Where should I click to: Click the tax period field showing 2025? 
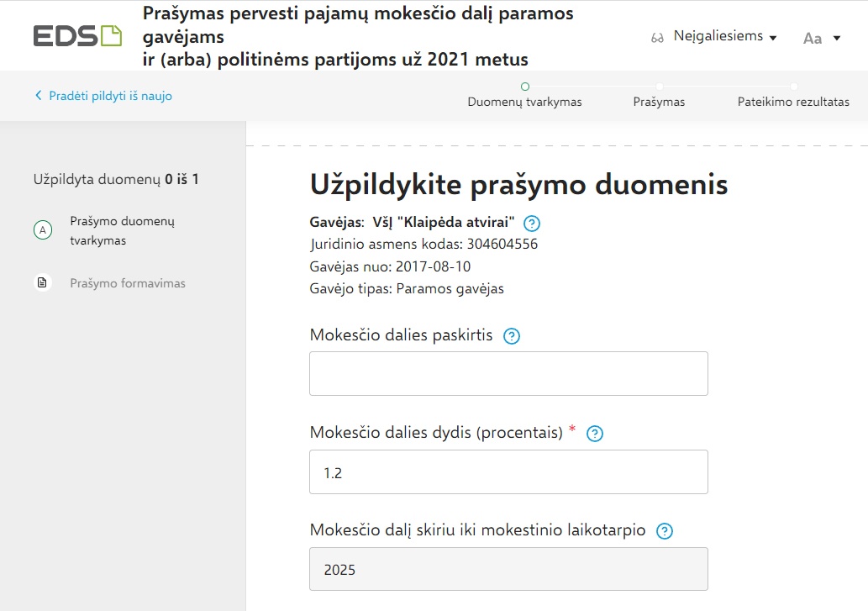508,569
